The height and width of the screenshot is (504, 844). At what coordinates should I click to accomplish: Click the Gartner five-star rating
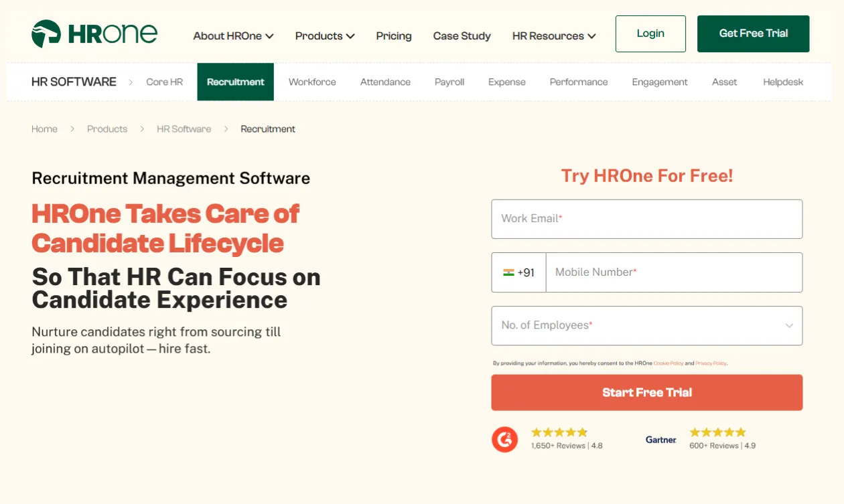coord(717,432)
